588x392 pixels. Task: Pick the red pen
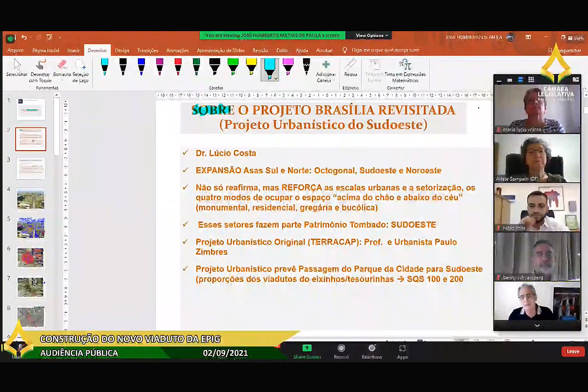point(178,66)
